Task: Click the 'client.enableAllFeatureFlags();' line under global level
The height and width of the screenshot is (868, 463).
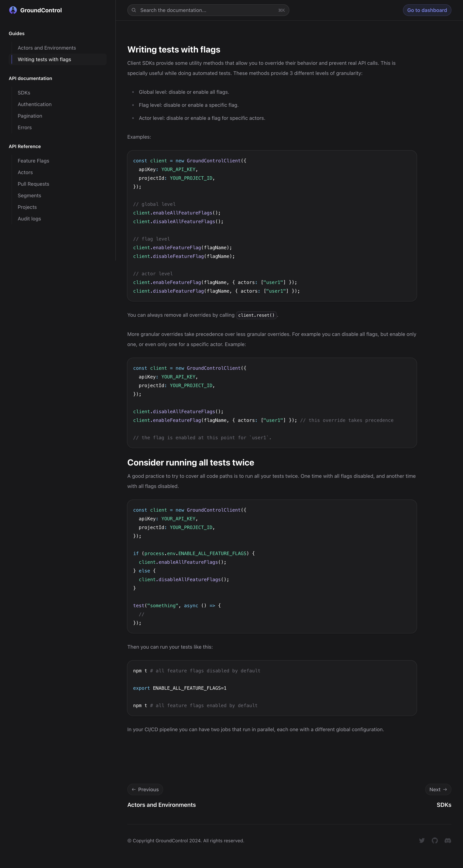Action: click(177, 213)
